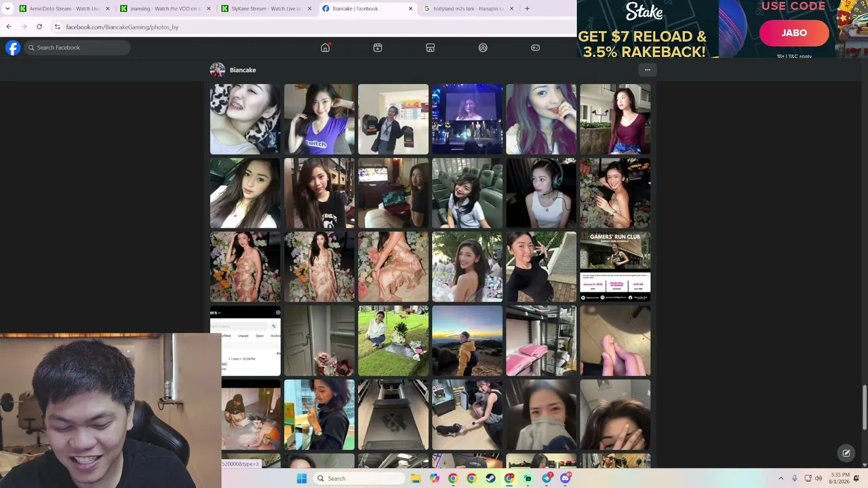Open the grass lawn with flowers photo
Viewport: 868px width, 488px height.
click(x=393, y=341)
